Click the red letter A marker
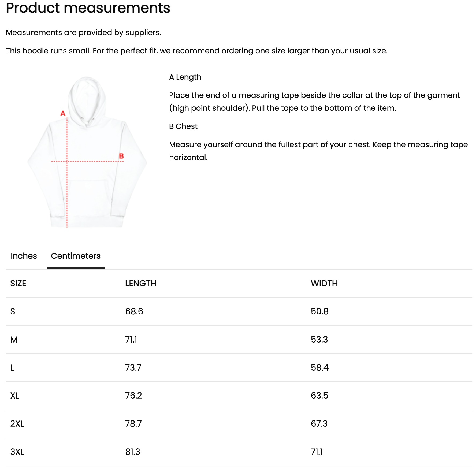Image resolution: width=476 pixels, height=469 pixels. coord(62,114)
